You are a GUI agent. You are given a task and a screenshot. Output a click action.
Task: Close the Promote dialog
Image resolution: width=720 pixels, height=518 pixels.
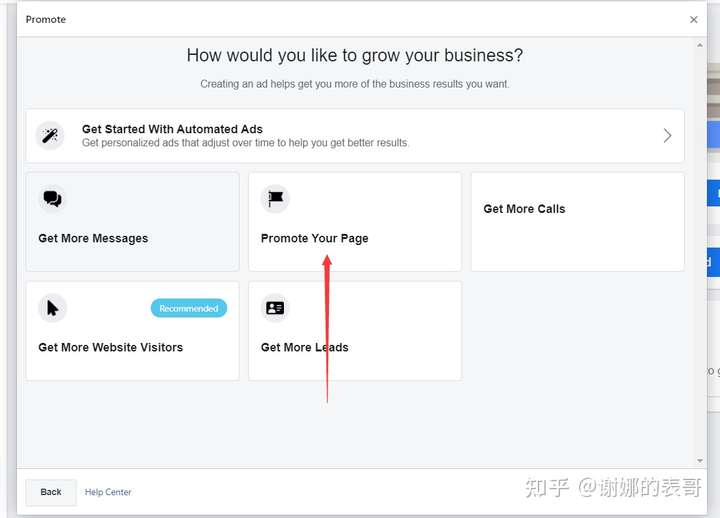point(693,19)
